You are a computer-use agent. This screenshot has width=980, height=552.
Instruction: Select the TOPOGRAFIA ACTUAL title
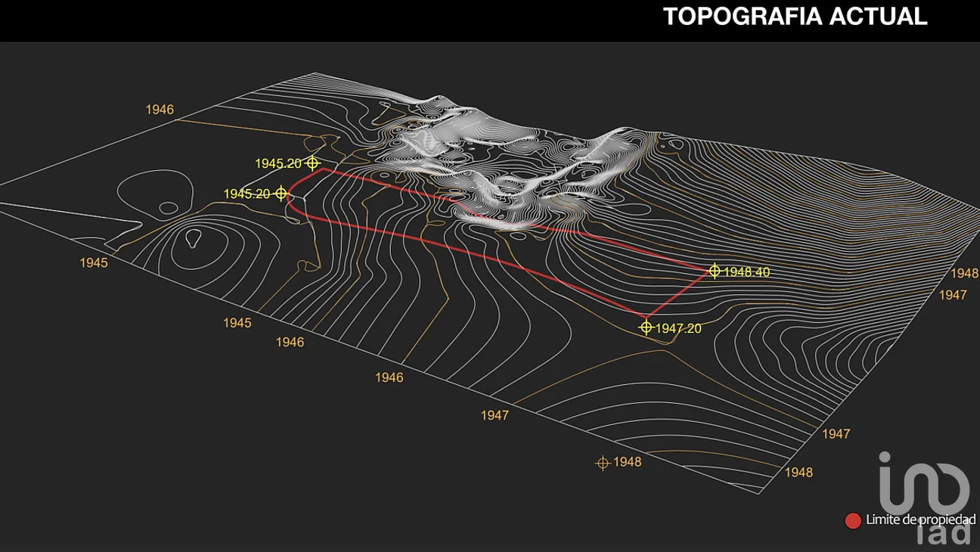click(795, 17)
